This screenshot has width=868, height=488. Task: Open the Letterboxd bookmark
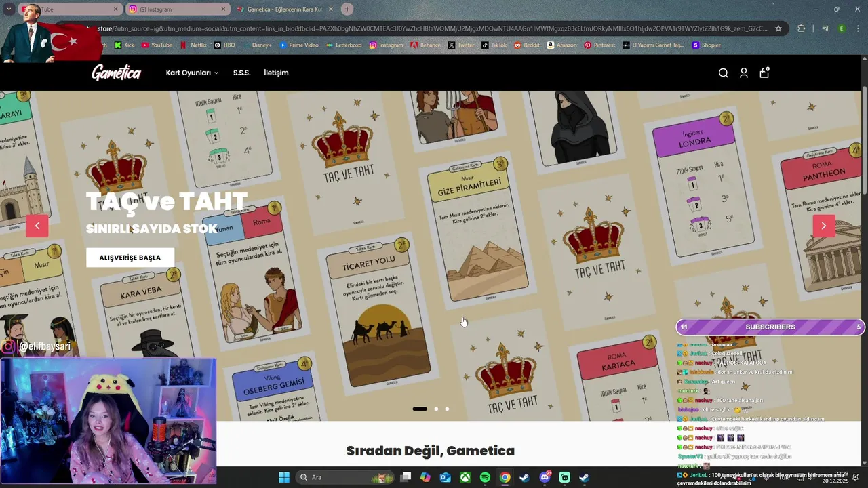pos(344,45)
